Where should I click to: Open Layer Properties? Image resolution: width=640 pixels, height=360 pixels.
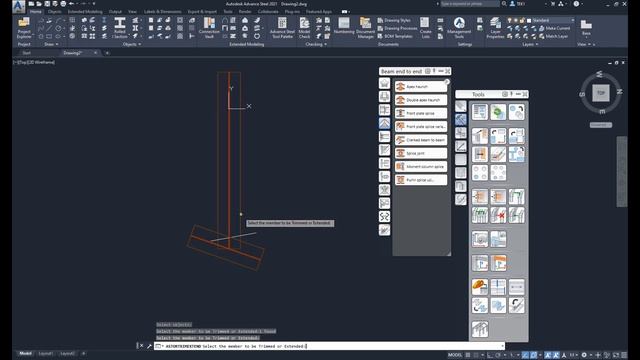[x=495, y=27]
